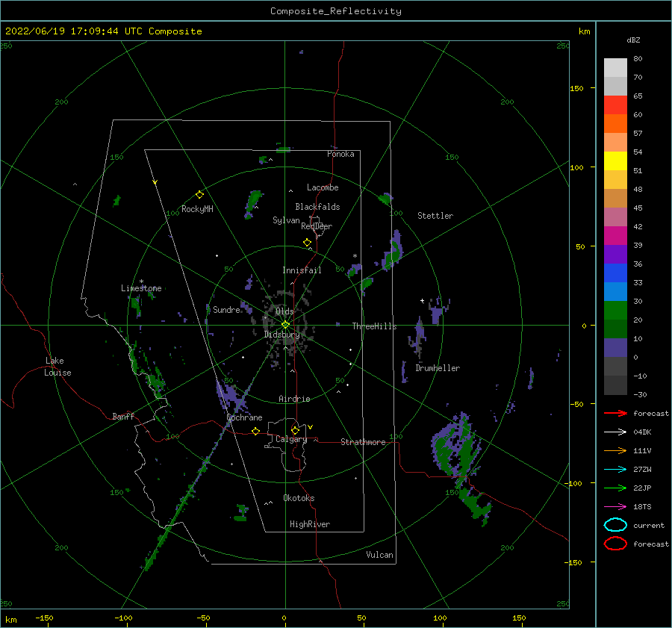
Task: Click the Lacombe label
Action: coord(323,187)
